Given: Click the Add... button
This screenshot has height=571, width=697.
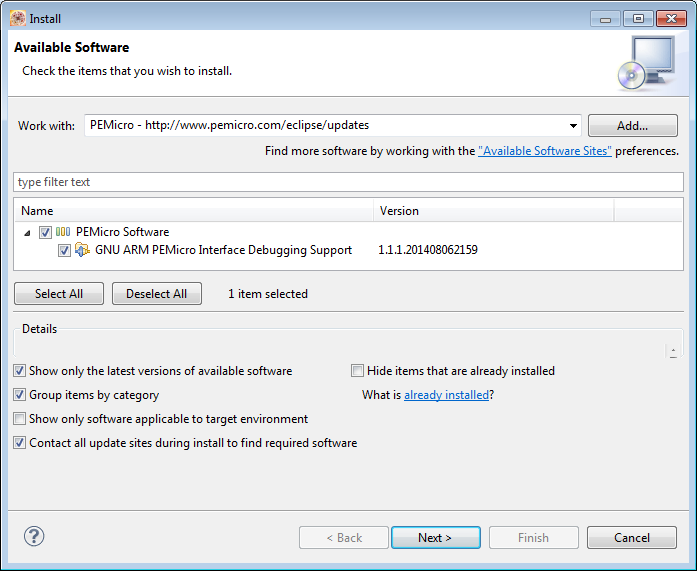Looking at the screenshot, I should (632, 126).
